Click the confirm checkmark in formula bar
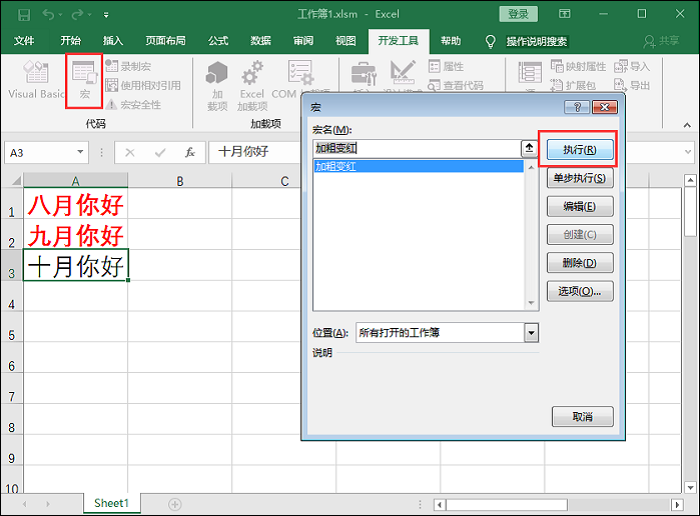Viewport: 700px width, 516px height. 160,153
